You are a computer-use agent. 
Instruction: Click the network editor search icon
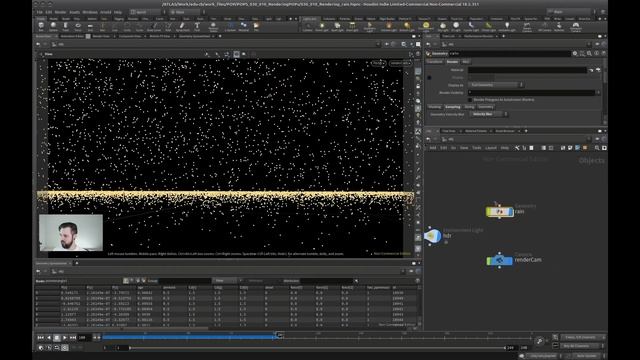[x=597, y=148]
